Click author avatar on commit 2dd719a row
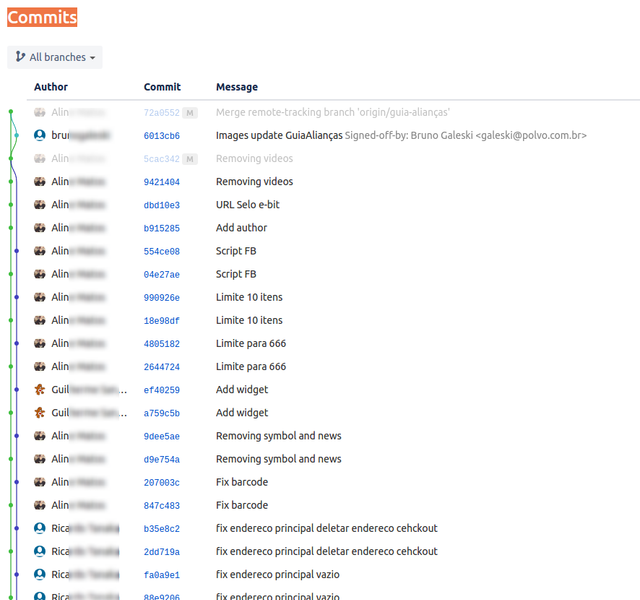This screenshot has width=640, height=600. [x=40, y=551]
